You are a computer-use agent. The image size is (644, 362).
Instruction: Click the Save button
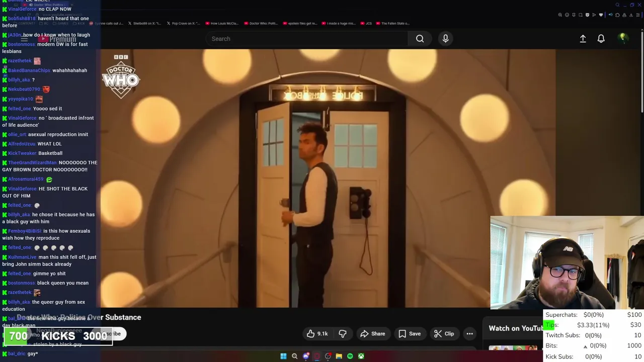(409, 334)
